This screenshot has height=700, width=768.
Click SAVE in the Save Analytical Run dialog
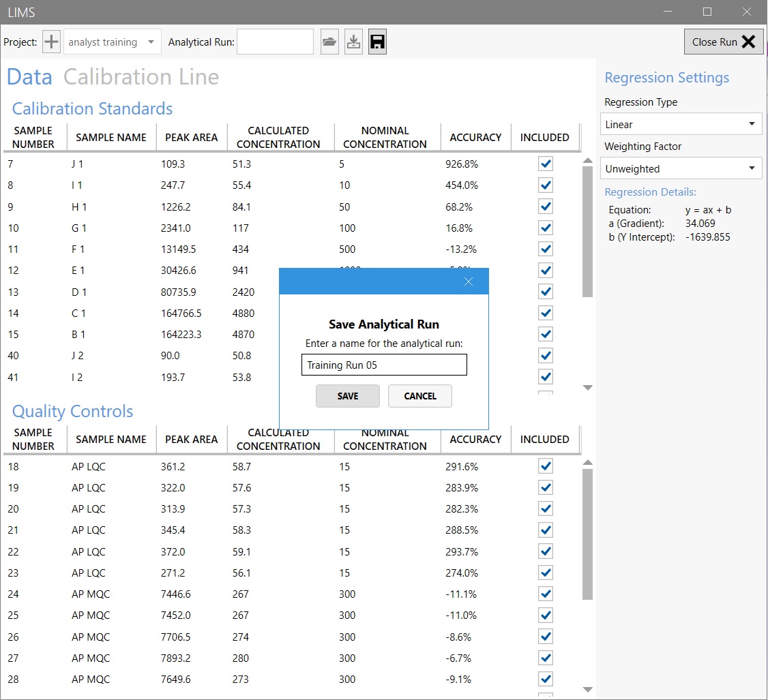pyautogui.click(x=348, y=396)
